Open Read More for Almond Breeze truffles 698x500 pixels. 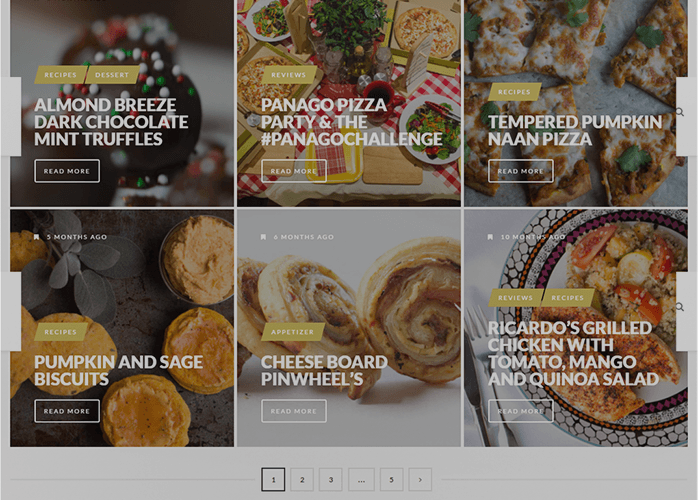click(67, 171)
